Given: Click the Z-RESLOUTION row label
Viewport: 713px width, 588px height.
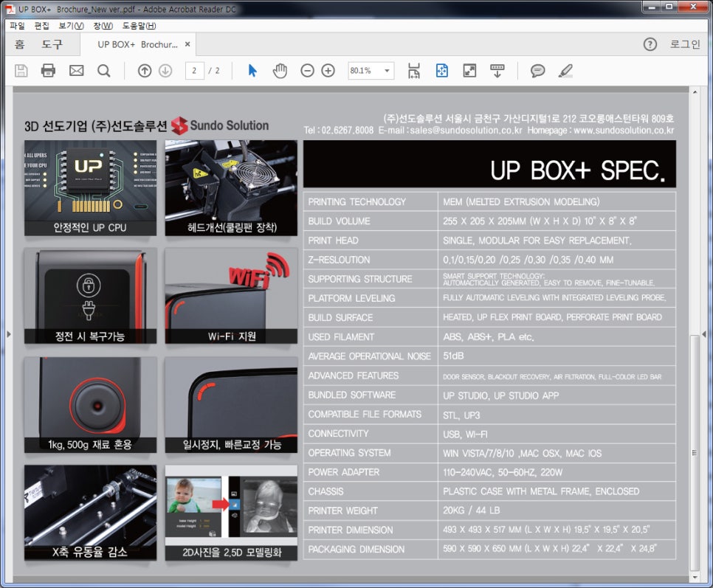Looking at the screenshot, I should 340,260.
